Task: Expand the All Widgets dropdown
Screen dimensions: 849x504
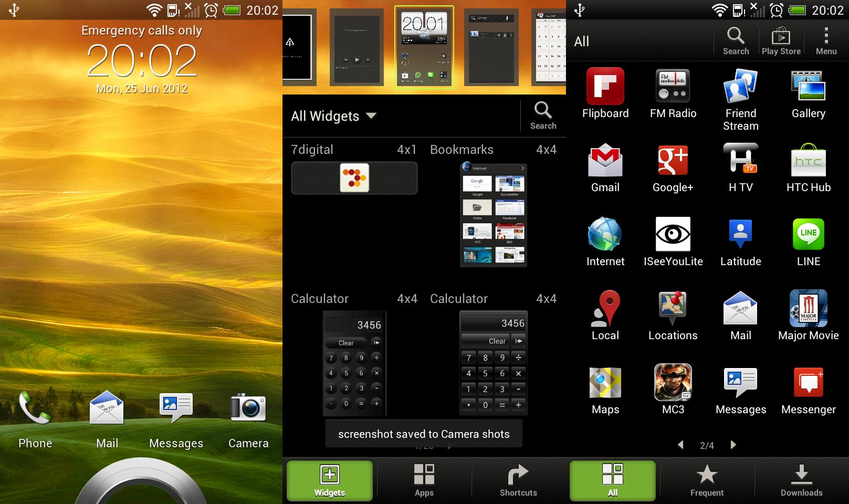Action: (x=334, y=116)
